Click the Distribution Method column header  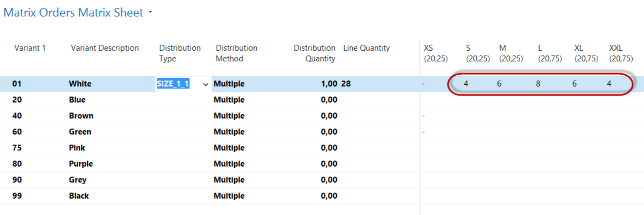(237, 53)
